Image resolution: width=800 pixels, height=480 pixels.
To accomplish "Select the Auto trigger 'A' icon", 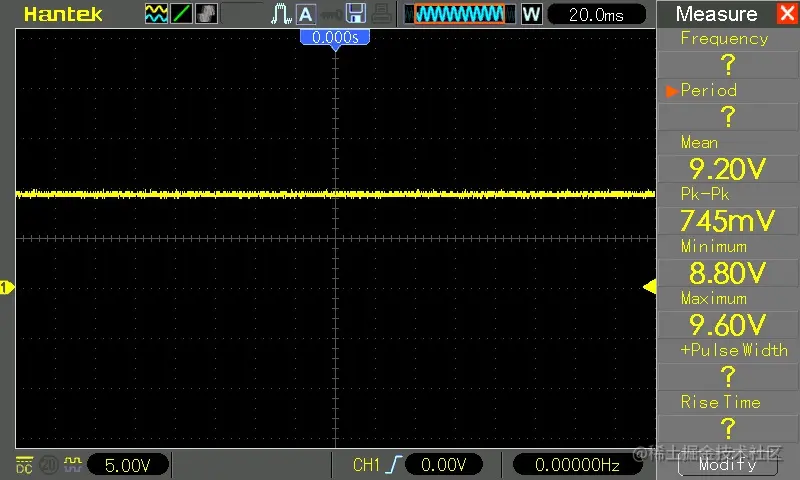I will coord(305,14).
